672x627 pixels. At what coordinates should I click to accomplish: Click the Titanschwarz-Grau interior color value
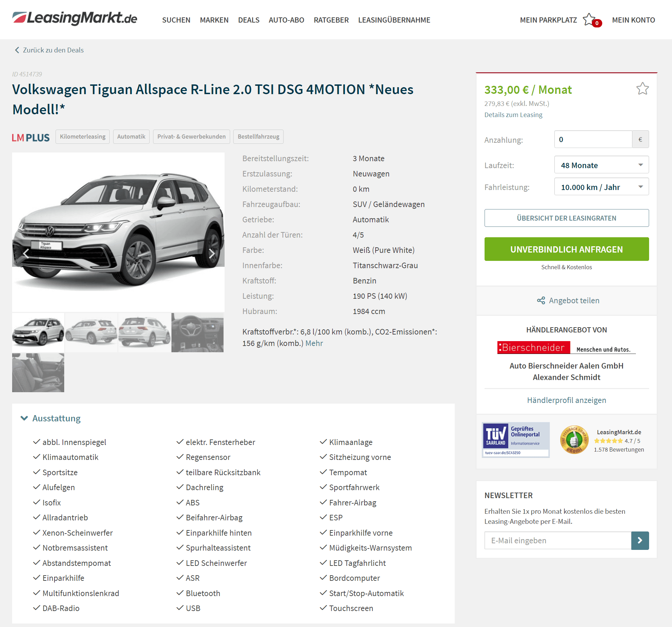[385, 265]
